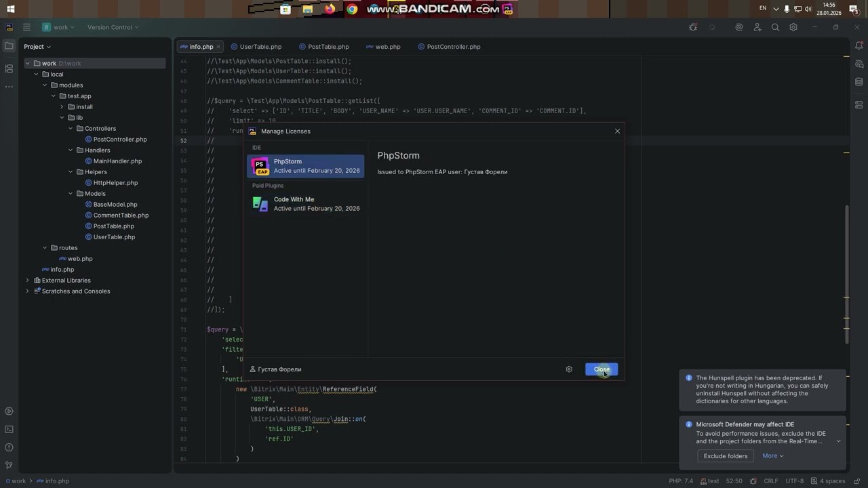Click the account name Густав Форели in dialog footer
Viewport: 868px width, 488px height.
[275, 369]
